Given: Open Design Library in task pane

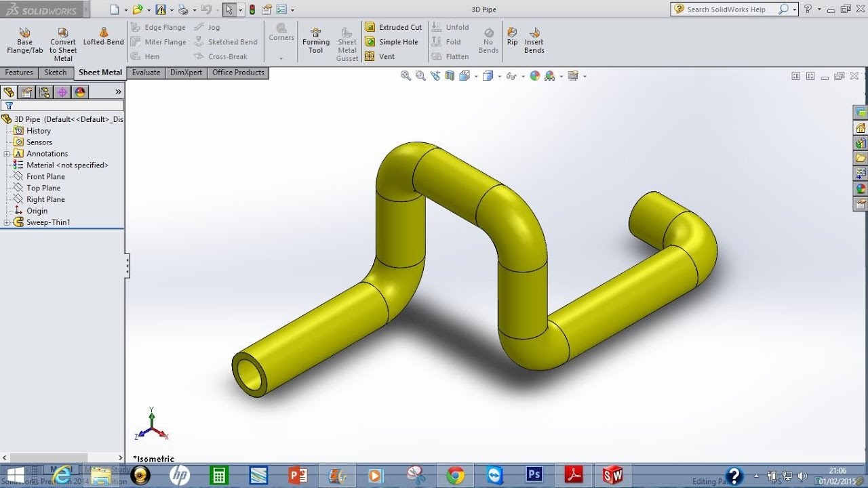Looking at the screenshot, I should (861, 143).
